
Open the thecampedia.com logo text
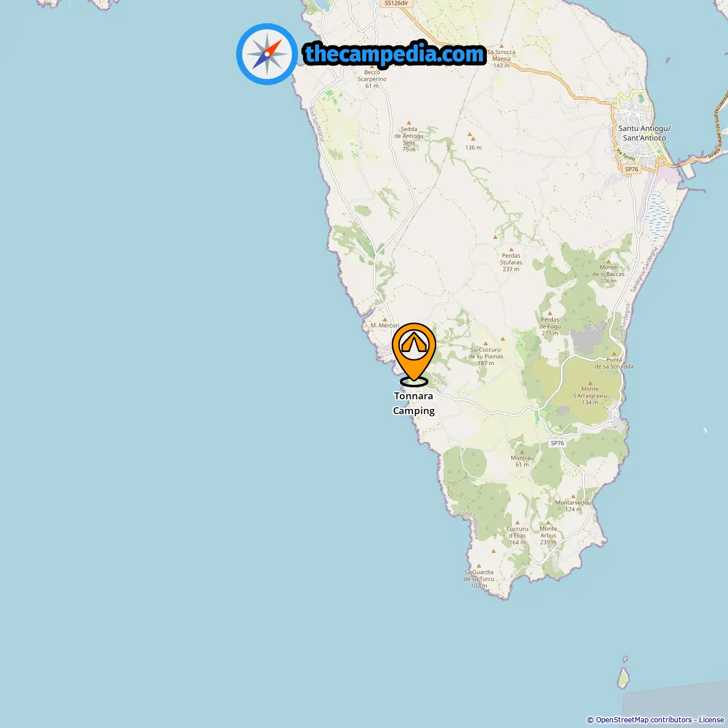click(x=395, y=54)
